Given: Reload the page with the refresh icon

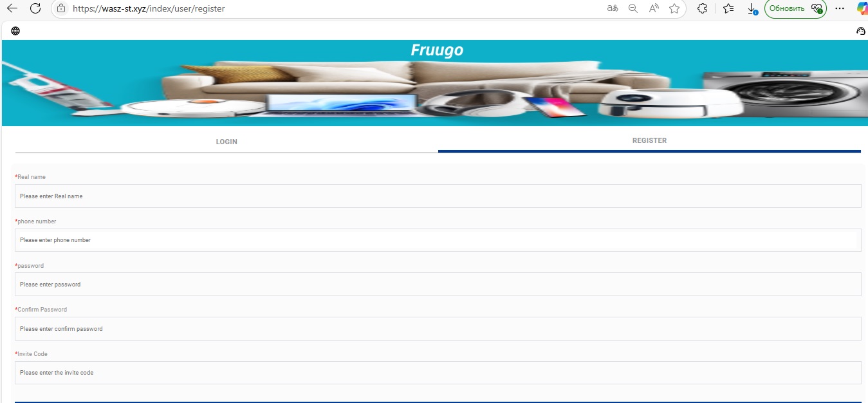Looking at the screenshot, I should pos(35,8).
